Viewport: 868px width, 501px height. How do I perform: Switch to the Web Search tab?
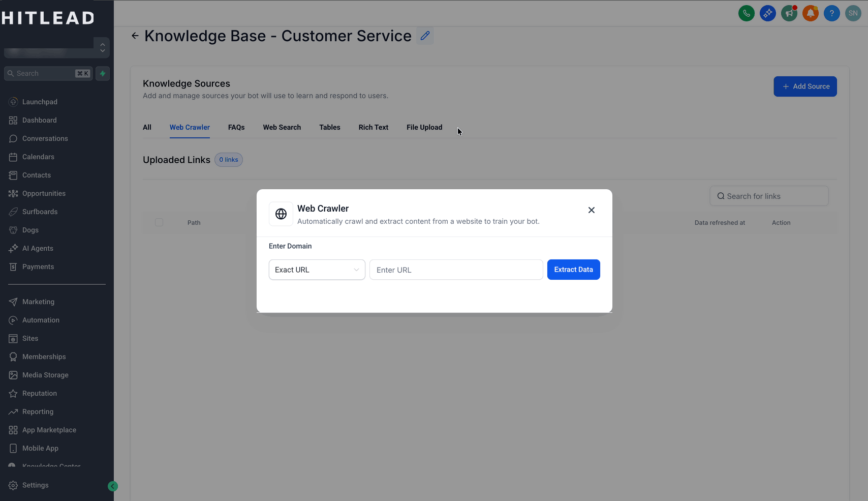(282, 127)
